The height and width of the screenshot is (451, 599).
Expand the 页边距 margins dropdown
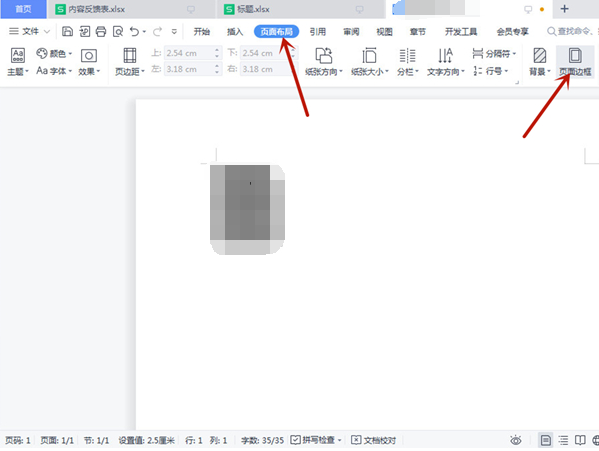point(130,71)
